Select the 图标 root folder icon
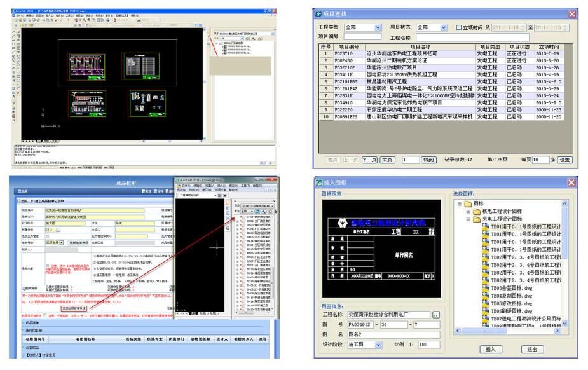 [468, 203]
